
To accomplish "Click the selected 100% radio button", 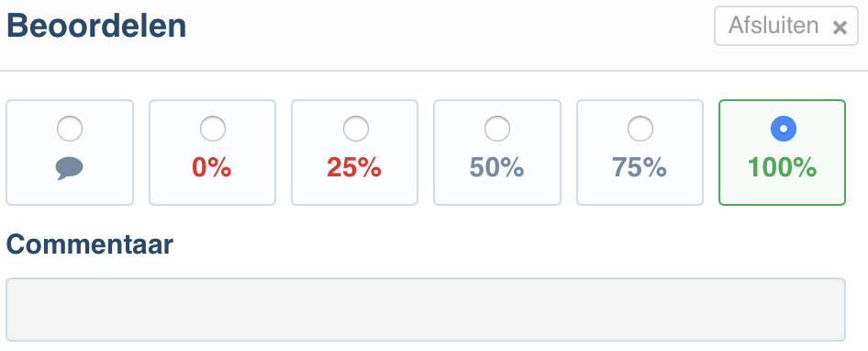I will point(784,129).
